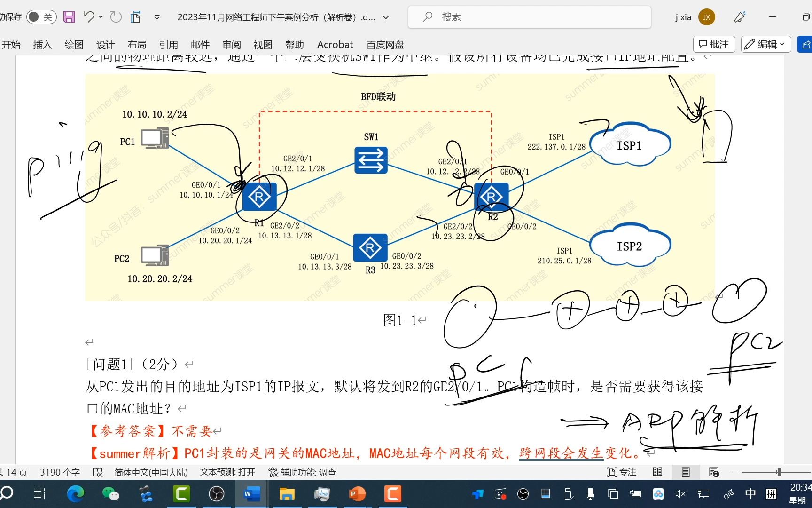Open PowerPoint from taskbar

tap(357, 494)
